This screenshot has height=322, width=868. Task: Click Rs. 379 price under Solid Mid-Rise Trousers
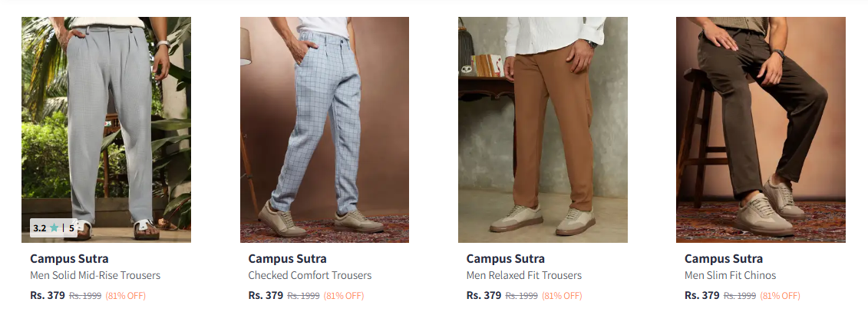pos(48,295)
